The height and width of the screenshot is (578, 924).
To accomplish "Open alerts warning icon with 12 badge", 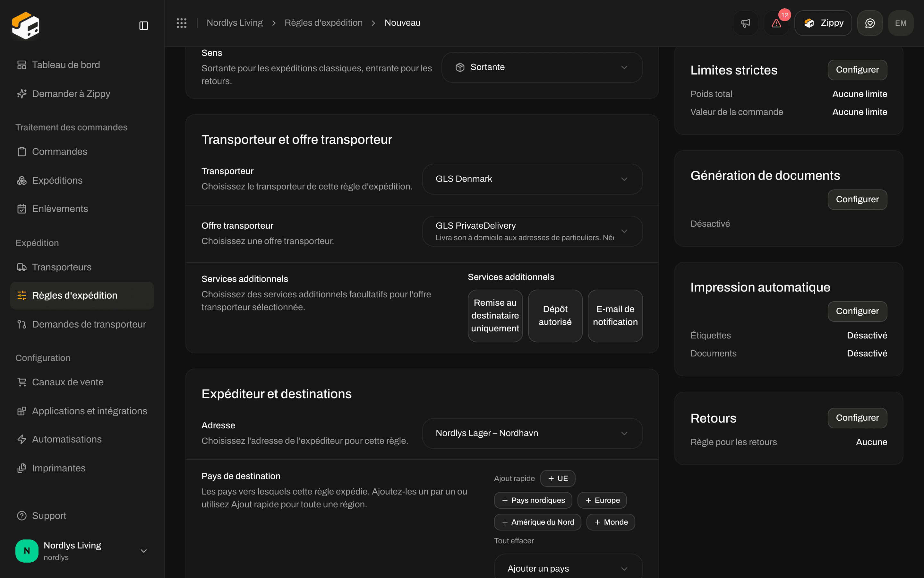I will (776, 23).
